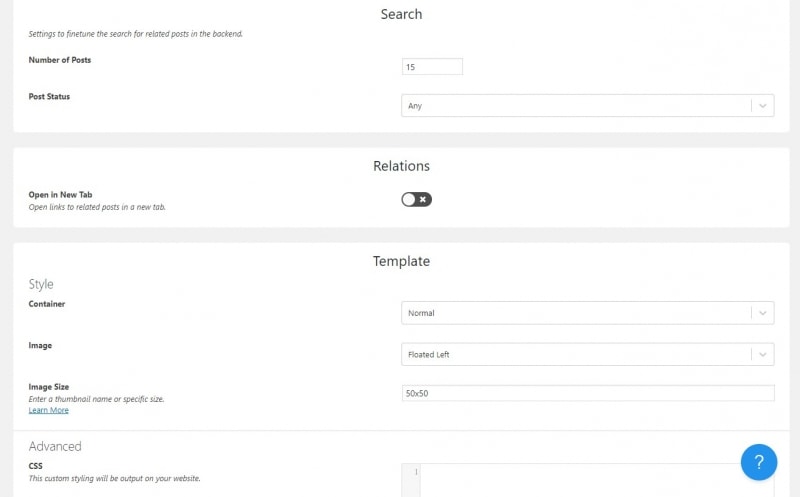Click the 'Relations' section heading
The image size is (800, 497).
coord(401,166)
